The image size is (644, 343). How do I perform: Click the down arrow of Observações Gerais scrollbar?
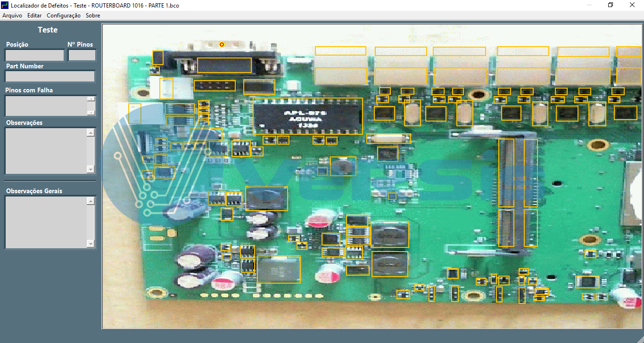click(91, 244)
